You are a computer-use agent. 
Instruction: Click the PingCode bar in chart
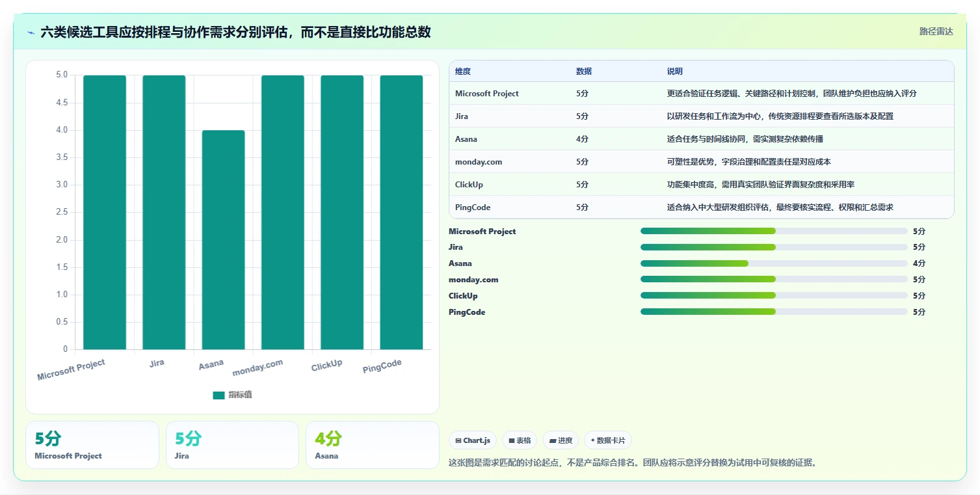tap(401, 212)
